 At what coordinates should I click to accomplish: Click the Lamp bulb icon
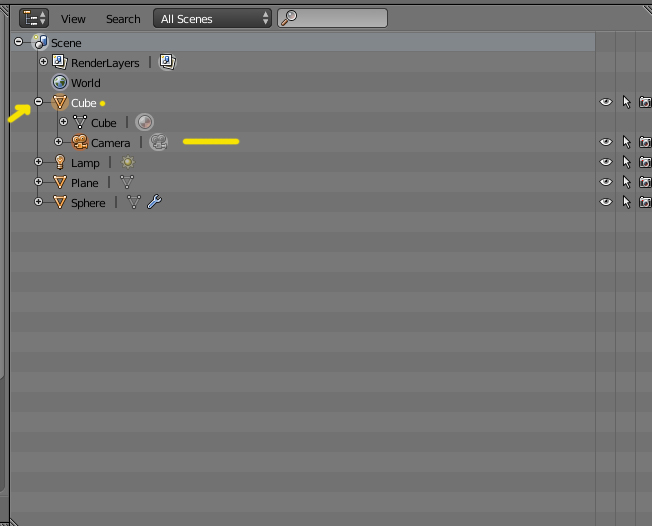click(60, 162)
